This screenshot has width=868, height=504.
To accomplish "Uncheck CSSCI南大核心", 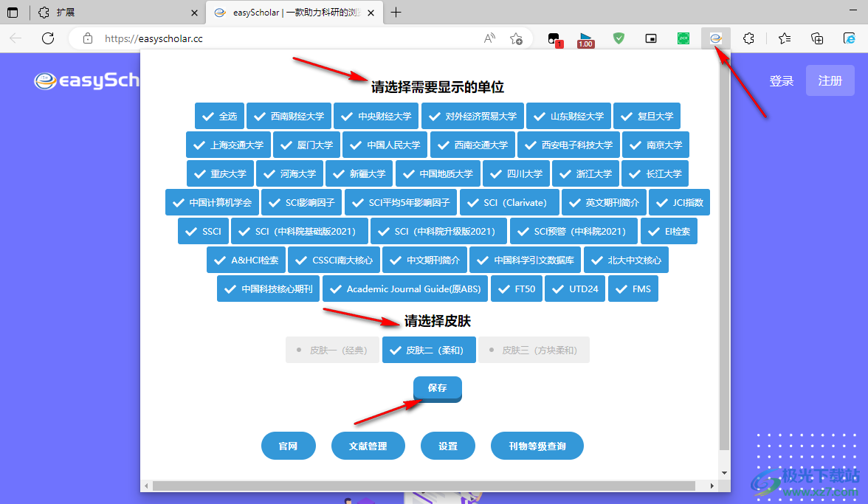I will pyautogui.click(x=334, y=260).
